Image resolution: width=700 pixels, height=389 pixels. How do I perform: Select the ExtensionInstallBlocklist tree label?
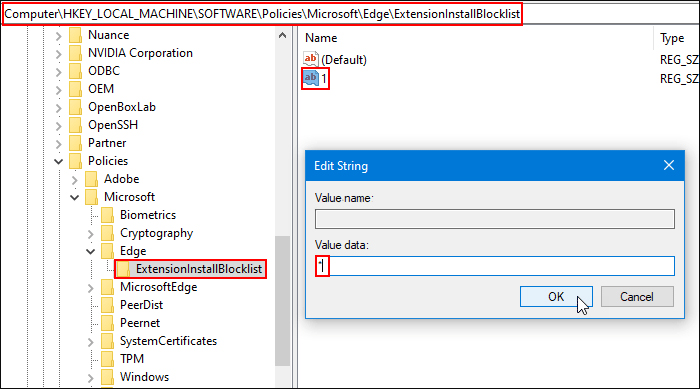click(x=199, y=269)
